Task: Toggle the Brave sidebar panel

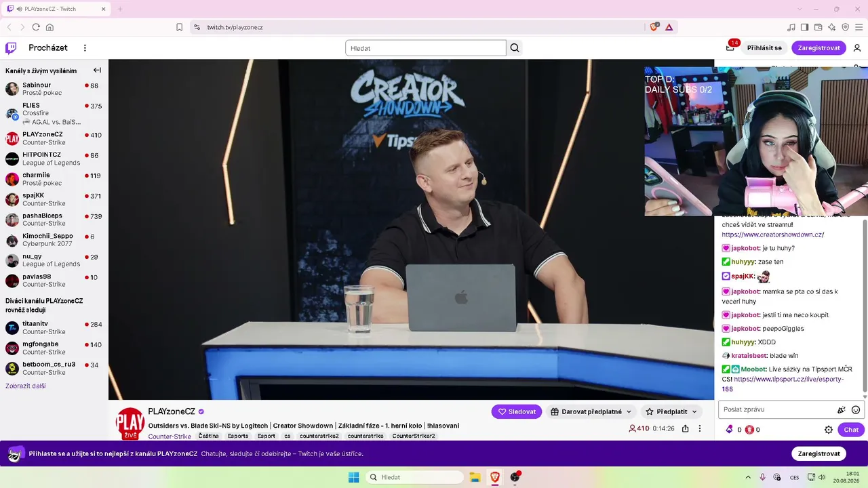Action: (x=804, y=27)
